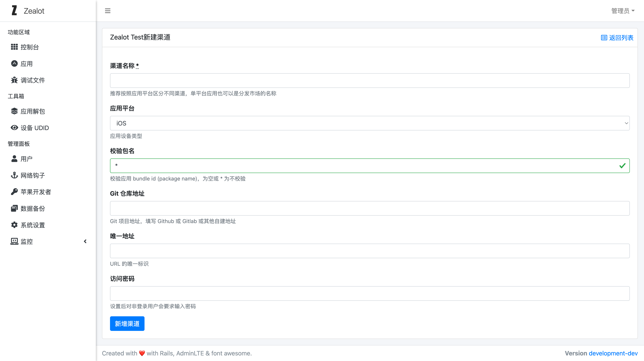Click the 应用 app store icon
The width and height of the screenshot is (644, 361).
point(14,63)
